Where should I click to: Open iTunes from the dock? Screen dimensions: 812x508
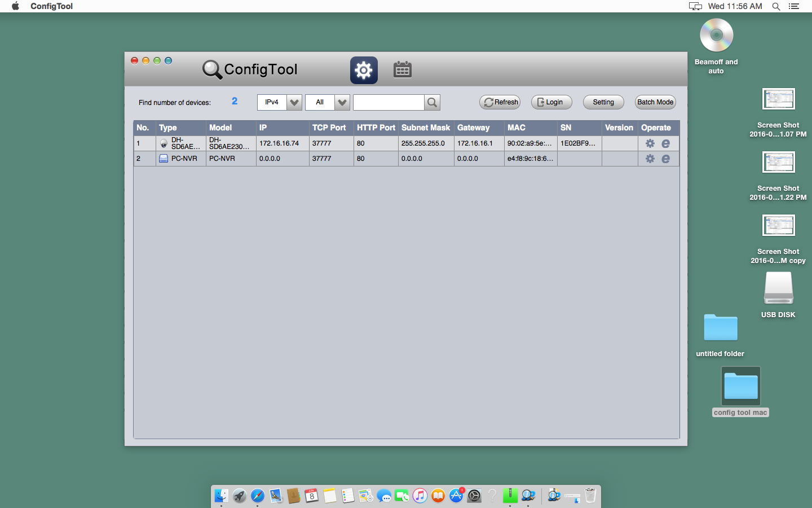(420, 496)
